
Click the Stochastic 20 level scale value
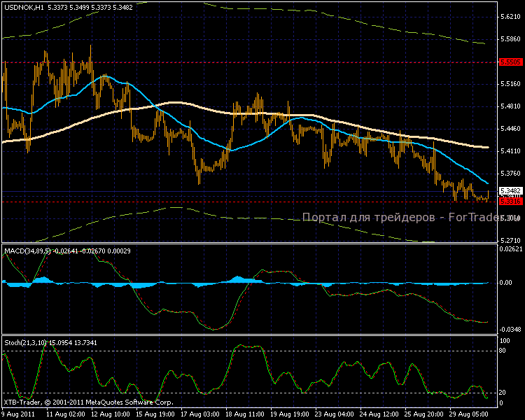[504, 392]
